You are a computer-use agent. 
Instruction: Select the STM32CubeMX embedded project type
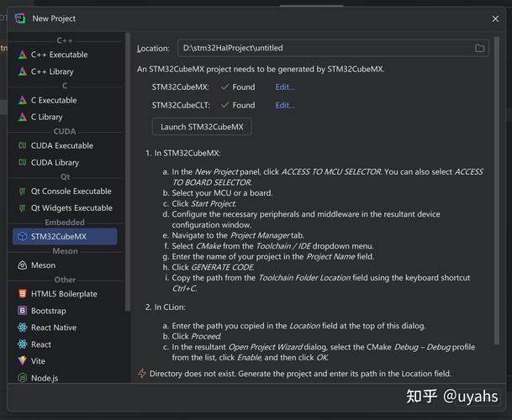pyautogui.click(x=65, y=237)
